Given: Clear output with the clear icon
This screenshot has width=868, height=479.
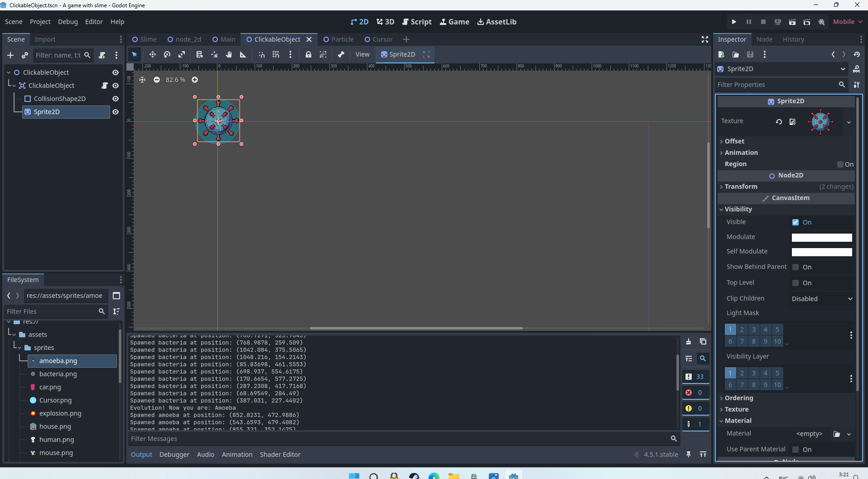Looking at the screenshot, I should click(689, 342).
